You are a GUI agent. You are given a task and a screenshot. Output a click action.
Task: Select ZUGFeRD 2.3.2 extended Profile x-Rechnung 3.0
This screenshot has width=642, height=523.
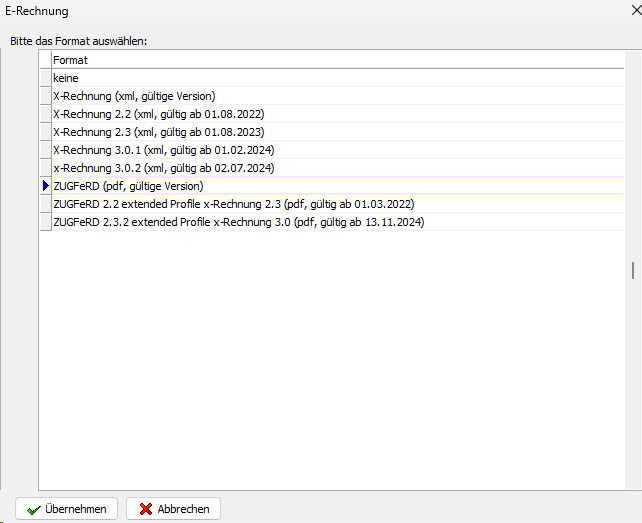pyautogui.click(x=238, y=222)
